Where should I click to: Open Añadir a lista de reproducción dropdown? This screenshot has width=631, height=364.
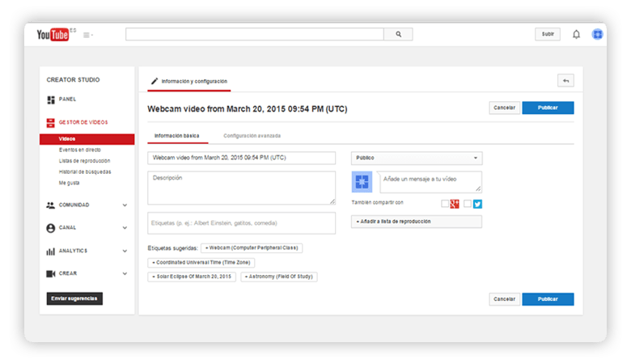pyautogui.click(x=417, y=222)
